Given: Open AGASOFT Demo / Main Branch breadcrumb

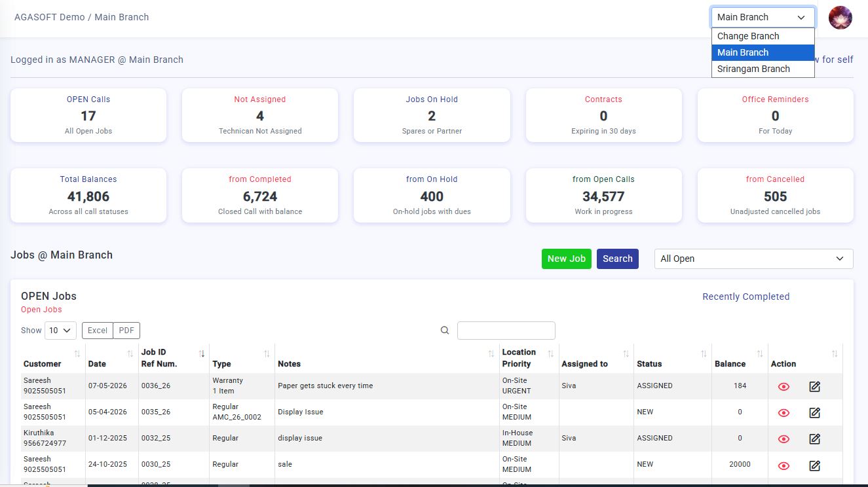Looking at the screenshot, I should (x=81, y=17).
